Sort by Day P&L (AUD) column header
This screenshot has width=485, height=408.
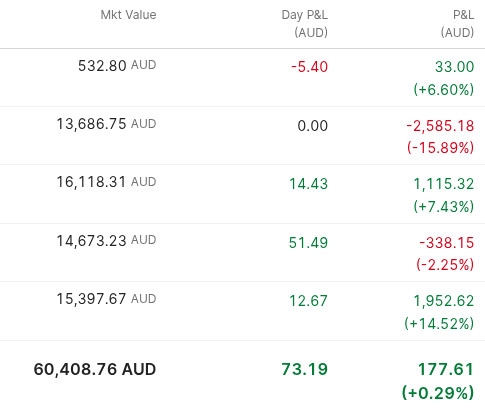pos(305,24)
